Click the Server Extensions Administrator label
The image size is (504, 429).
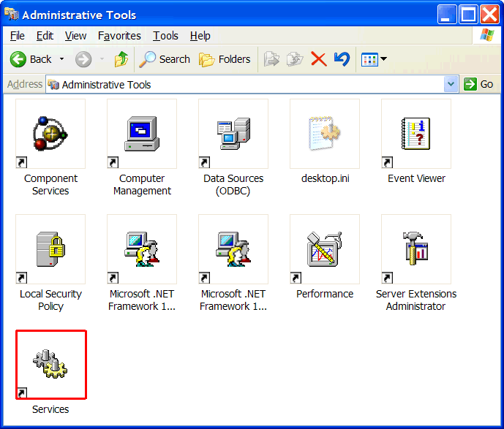[x=416, y=300]
